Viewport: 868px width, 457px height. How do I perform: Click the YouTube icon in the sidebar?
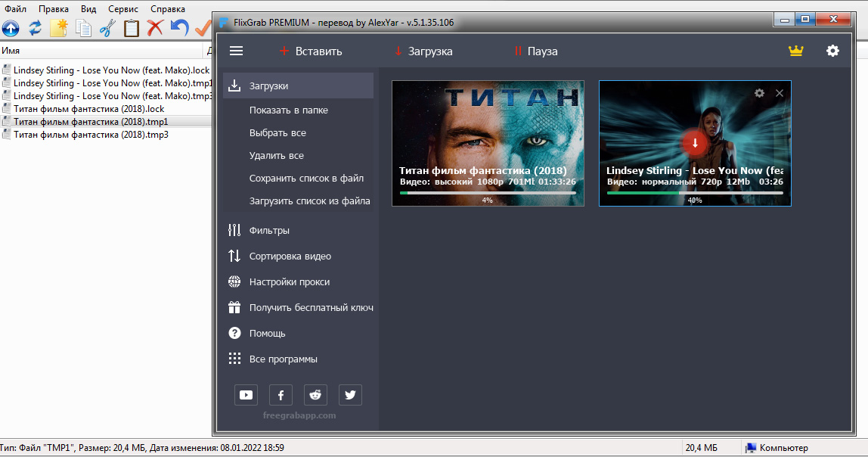pyautogui.click(x=246, y=395)
